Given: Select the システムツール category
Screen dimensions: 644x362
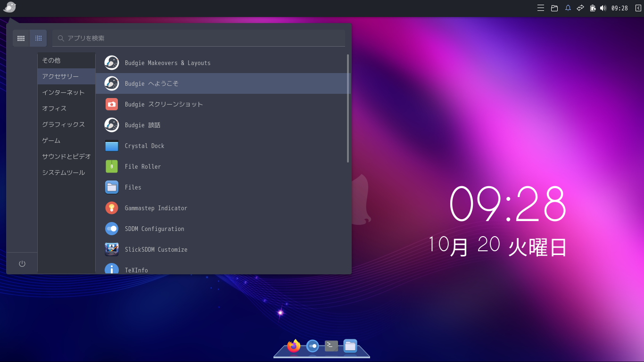Looking at the screenshot, I should 66,173.
